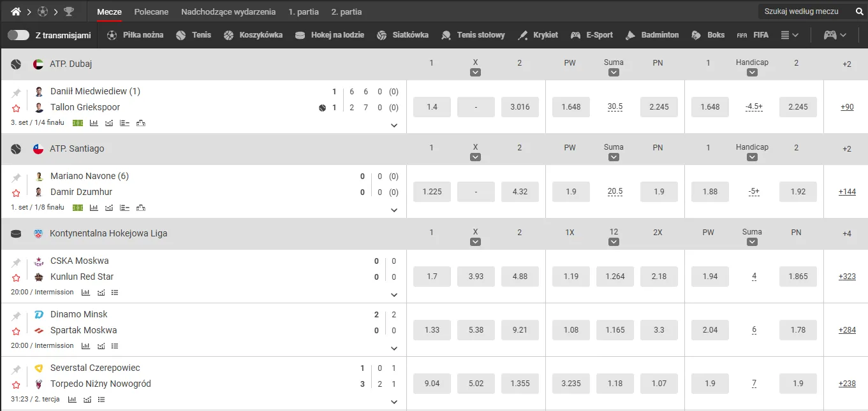Click the trophy icon in breadcrumb

69,11
